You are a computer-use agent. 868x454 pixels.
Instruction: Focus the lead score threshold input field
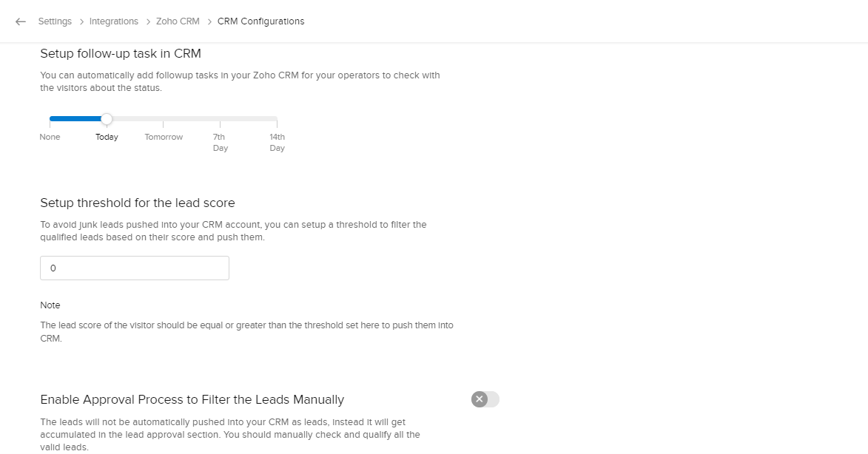[x=134, y=268]
